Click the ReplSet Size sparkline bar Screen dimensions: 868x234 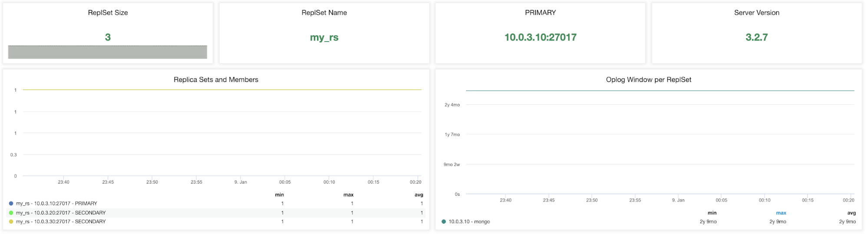point(108,52)
